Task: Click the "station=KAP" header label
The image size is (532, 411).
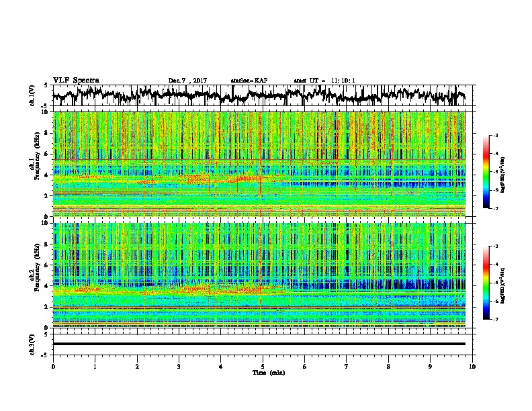Action: 249,81
